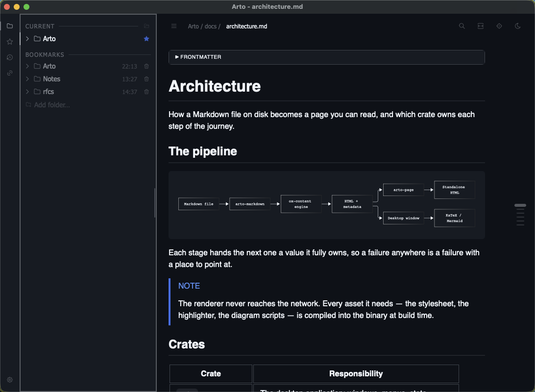
Task: Delete the Arto bookmark timestamped 22:13
Action: coord(146,66)
